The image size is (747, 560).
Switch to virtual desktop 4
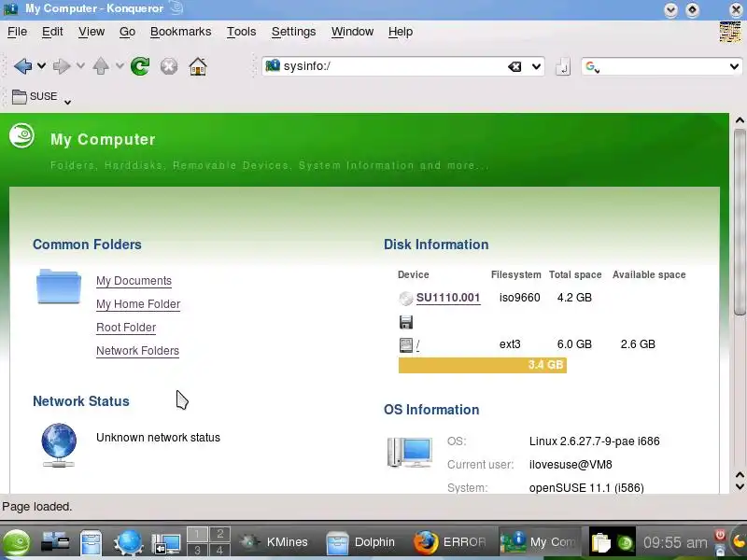[x=219, y=550]
